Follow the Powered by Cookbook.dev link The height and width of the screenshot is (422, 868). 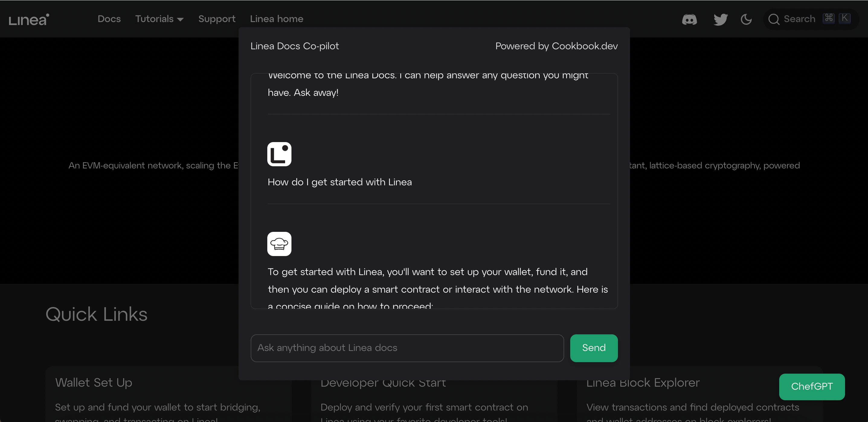coord(556,46)
